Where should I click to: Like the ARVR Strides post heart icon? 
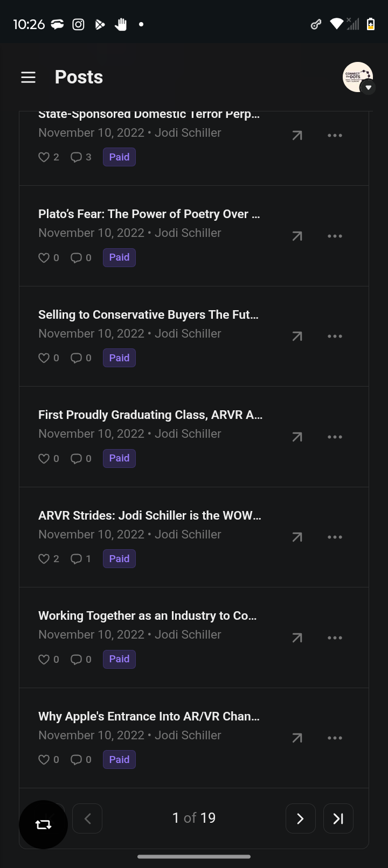44,559
